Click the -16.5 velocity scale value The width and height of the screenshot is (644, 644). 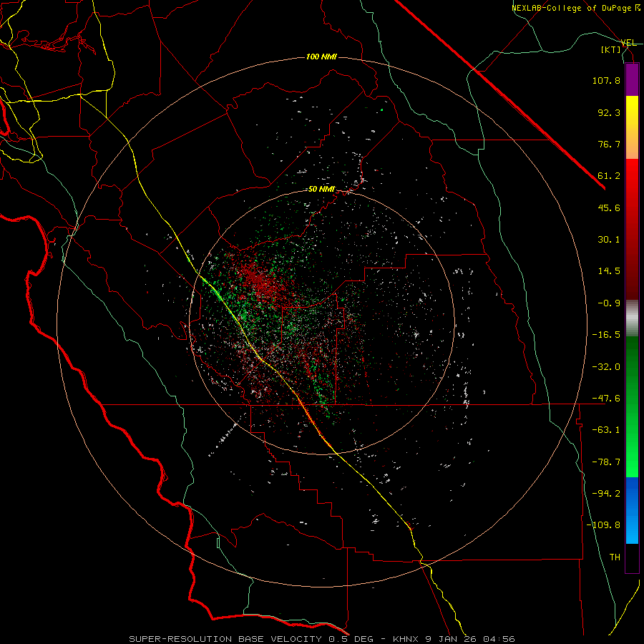[x=606, y=335]
